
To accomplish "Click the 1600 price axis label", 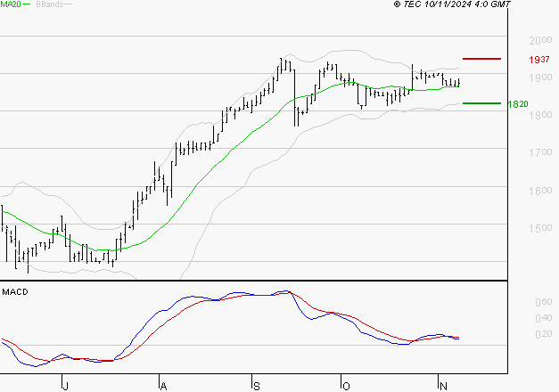I will coord(540,191).
